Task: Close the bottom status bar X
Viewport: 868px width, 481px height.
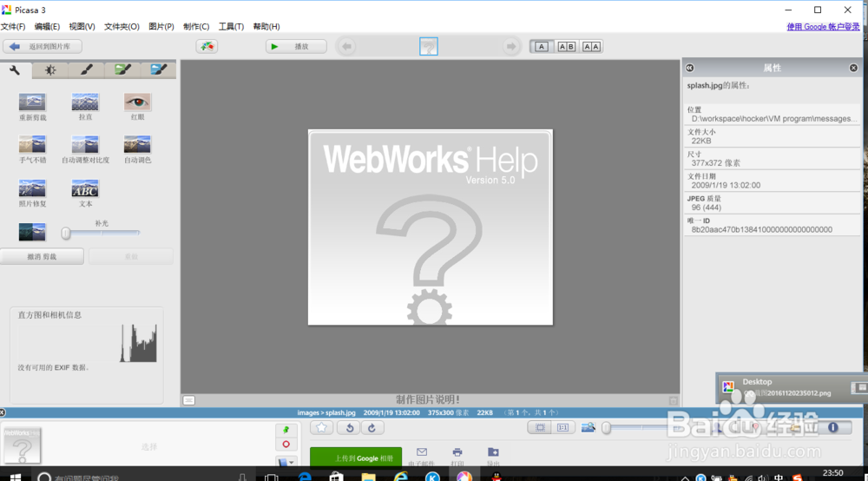Action: click(3, 412)
